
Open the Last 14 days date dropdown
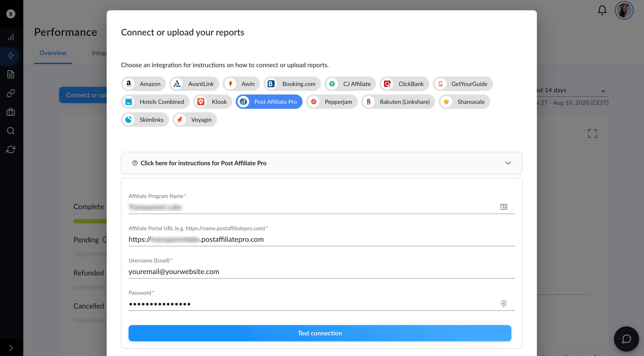pyautogui.click(x=573, y=90)
